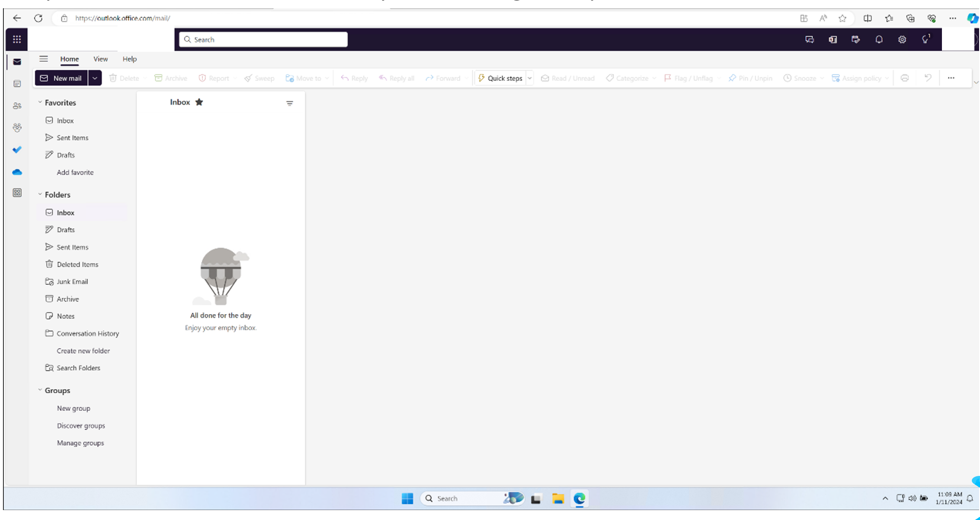This screenshot has height=520, width=980.
Task: Click the Undo icon in the toolbar
Action: click(x=928, y=78)
